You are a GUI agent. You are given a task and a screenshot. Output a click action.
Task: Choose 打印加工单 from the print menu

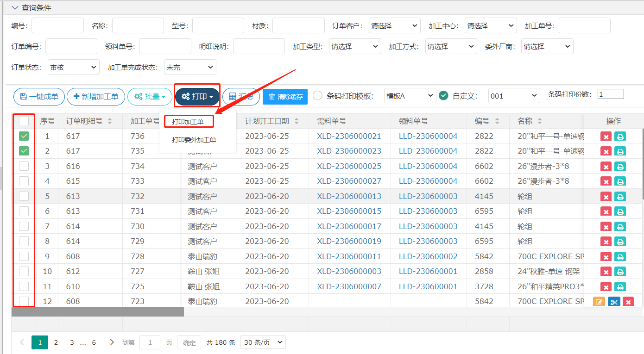click(188, 121)
